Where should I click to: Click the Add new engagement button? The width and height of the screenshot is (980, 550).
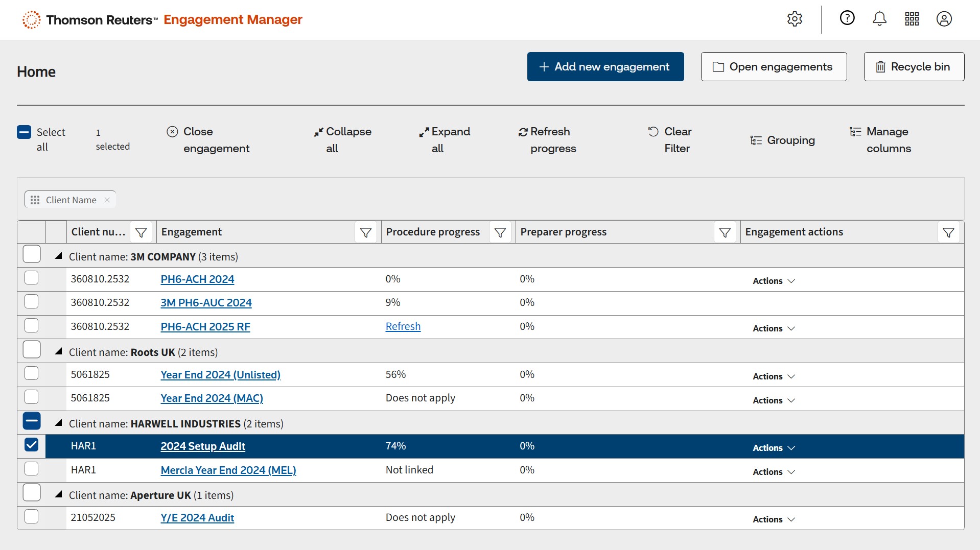click(x=605, y=66)
